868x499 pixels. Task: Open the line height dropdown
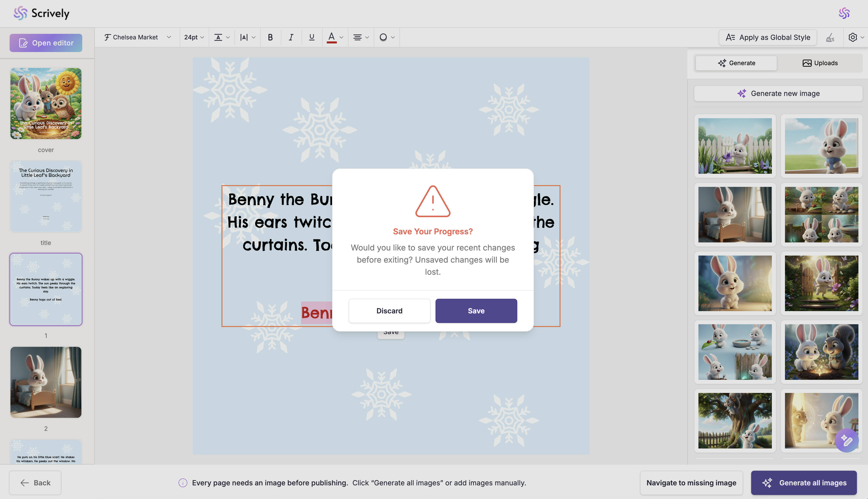(222, 37)
